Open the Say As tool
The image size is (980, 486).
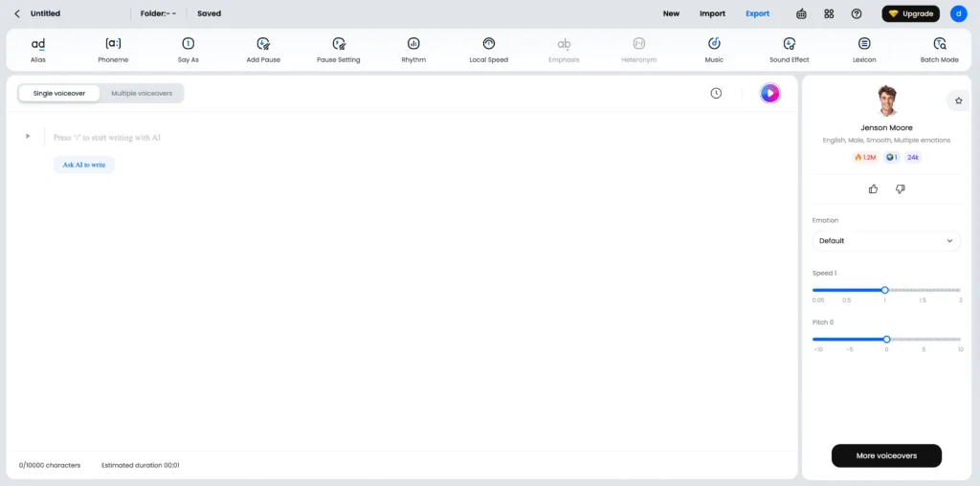(x=189, y=44)
